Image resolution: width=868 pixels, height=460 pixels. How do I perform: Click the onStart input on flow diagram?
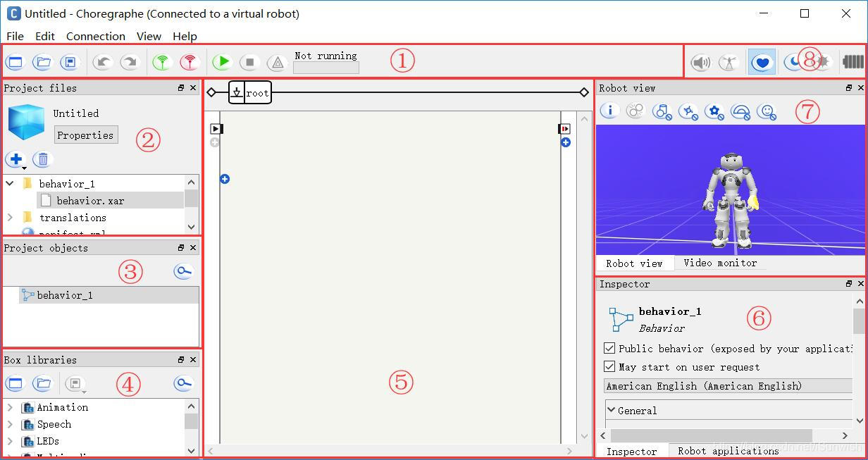coord(216,129)
